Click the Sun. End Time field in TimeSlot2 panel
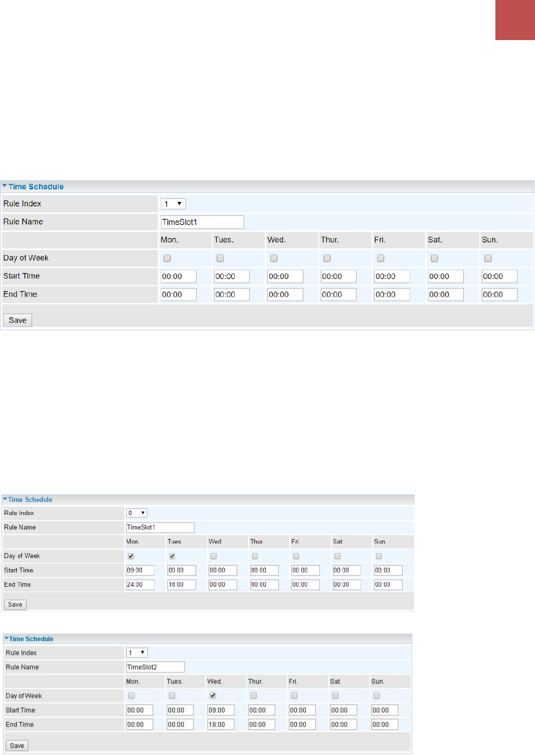Screen dimensions: 535x756 click(385, 724)
